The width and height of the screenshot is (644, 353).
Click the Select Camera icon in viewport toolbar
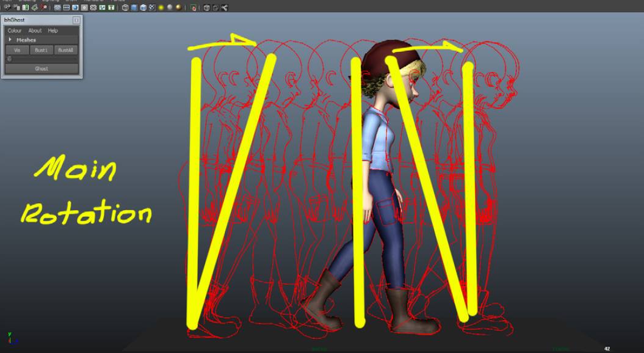pyautogui.click(x=7, y=8)
